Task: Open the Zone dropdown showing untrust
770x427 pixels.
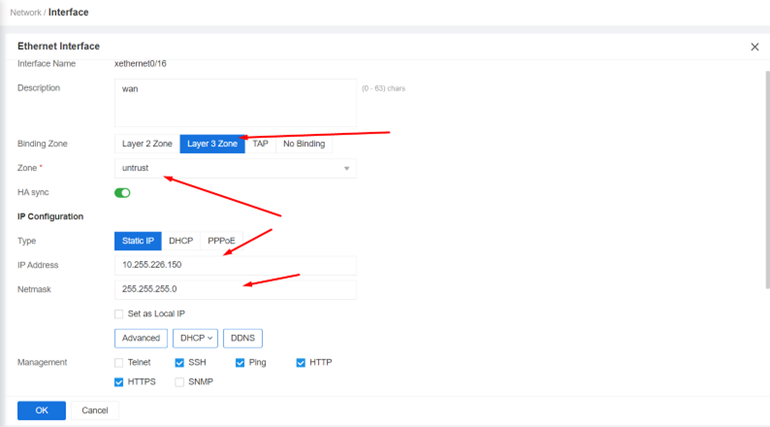Action: click(x=235, y=168)
